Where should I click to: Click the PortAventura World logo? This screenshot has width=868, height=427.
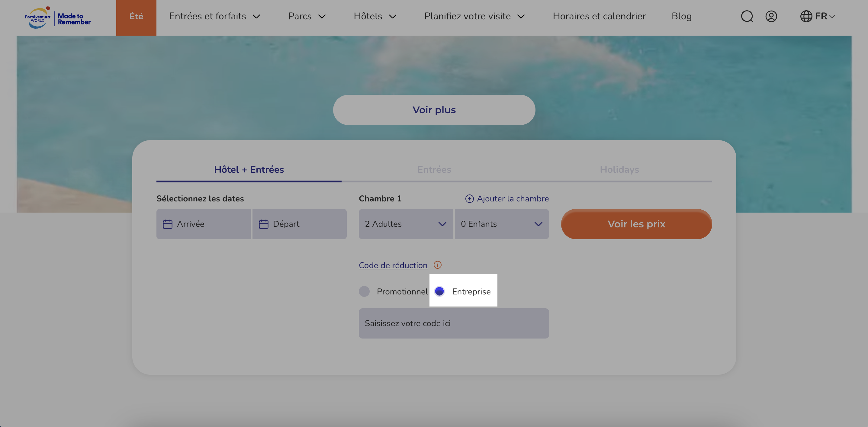[x=38, y=17]
